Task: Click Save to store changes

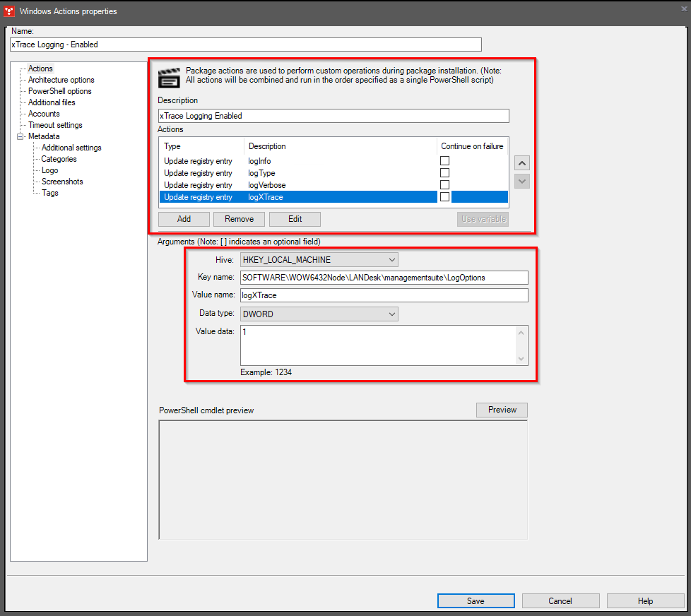Action: pos(476,601)
